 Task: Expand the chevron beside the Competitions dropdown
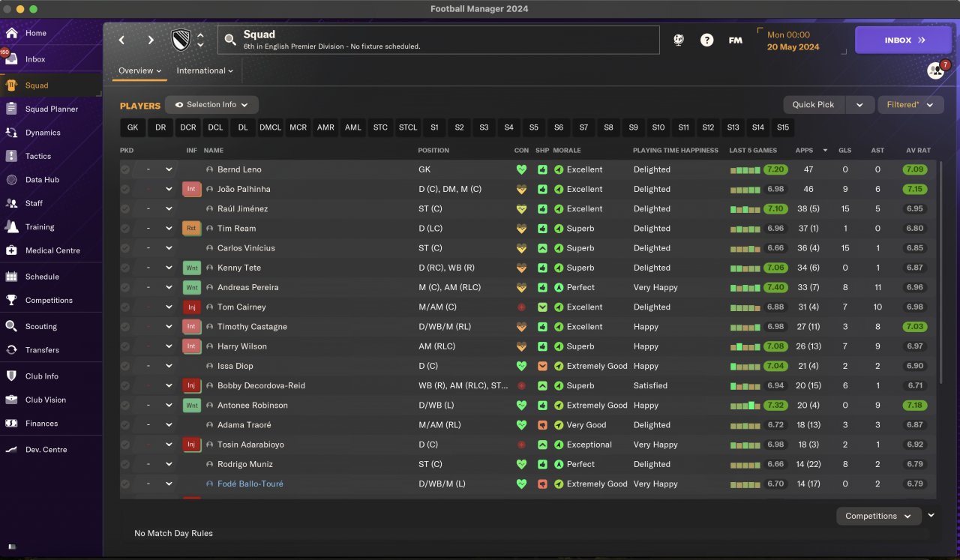pyautogui.click(x=931, y=515)
